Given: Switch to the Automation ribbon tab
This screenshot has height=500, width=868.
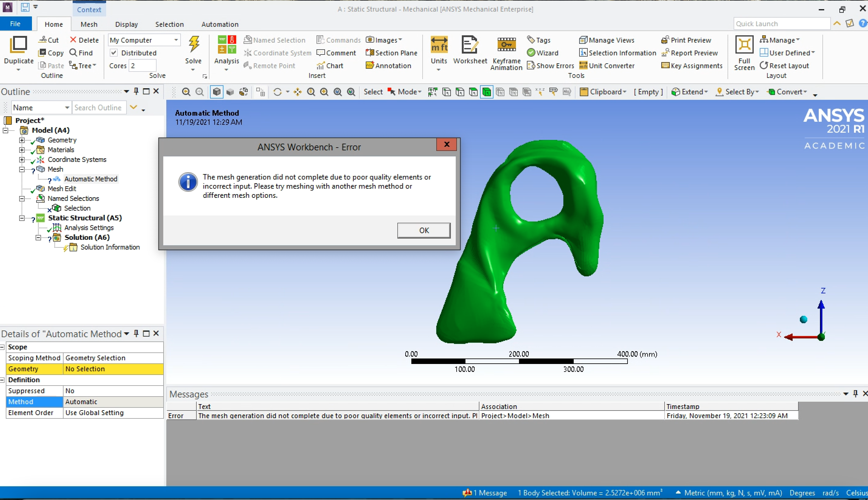Looking at the screenshot, I should coord(220,24).
